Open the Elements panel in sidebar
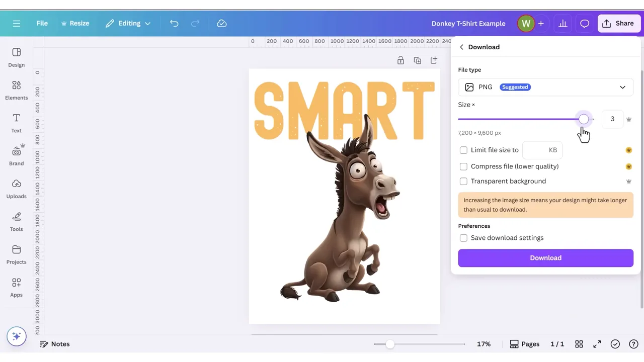Viewport: 644px width, 362px height. (x=16, y=90)
